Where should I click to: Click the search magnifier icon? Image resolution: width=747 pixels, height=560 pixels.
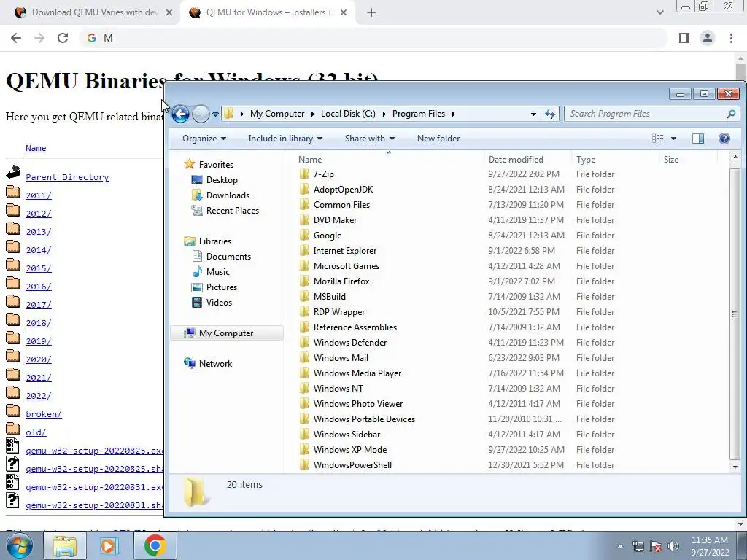coord(731,114)
